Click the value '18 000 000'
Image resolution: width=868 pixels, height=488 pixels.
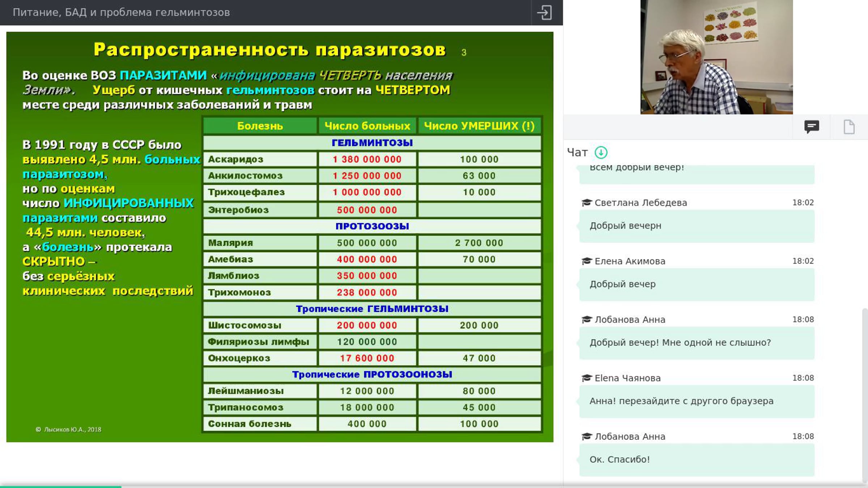coord(367,408)
